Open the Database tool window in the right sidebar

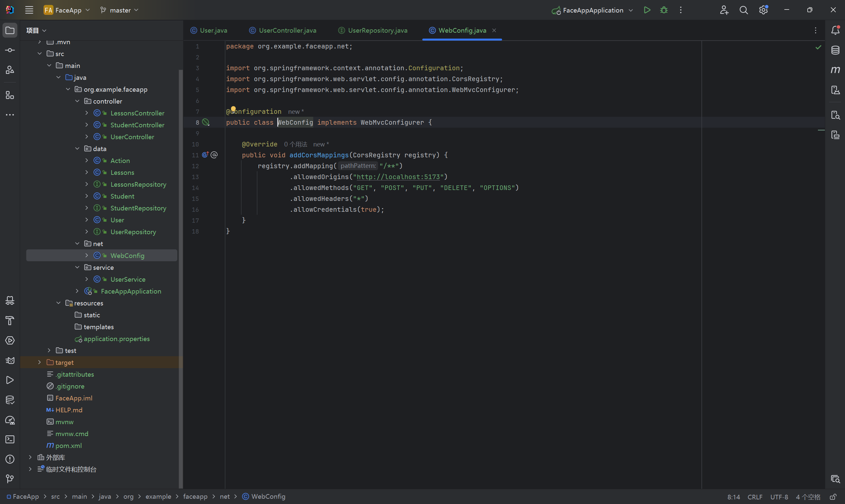click(835, 50)
